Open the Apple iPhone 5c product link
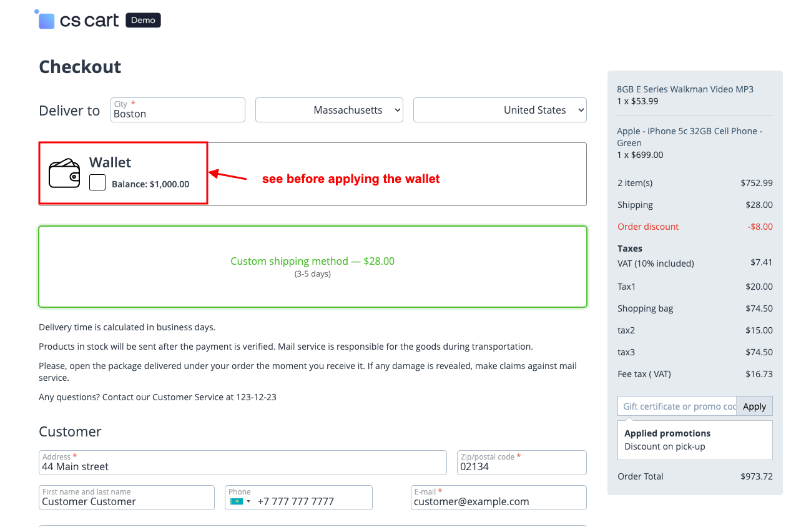 click(689, 137)
